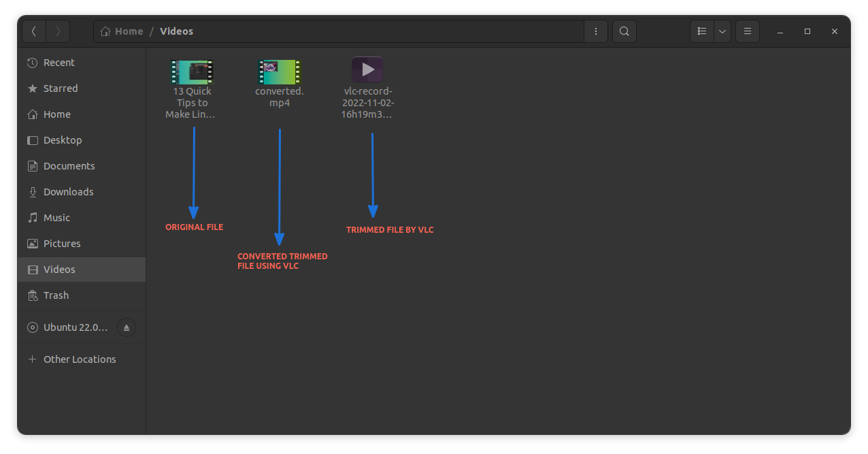Click Other Locations in sidebar
The height and width of the screenshot is (454, 868).
[x=80, y=359]
